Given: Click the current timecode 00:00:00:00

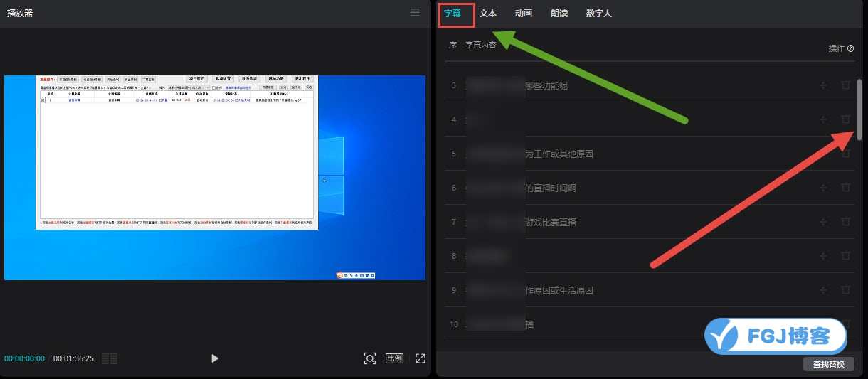Looking at the screenshot, I should [24, 358].
